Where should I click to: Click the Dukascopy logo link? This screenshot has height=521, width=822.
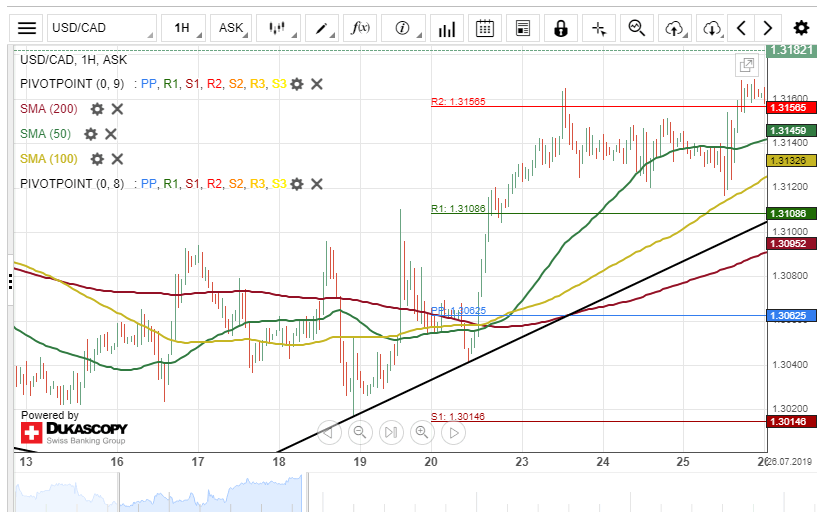74,432
